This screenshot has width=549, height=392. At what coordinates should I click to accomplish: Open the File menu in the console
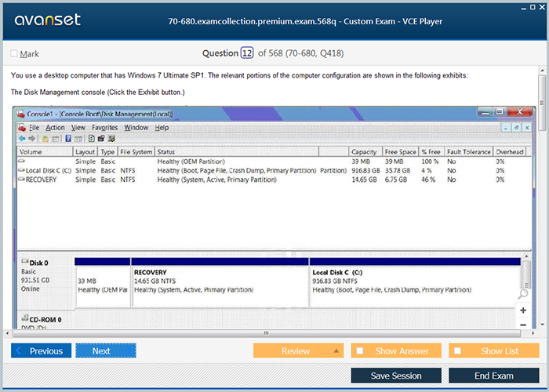pyautogui.click(x=34, y=128)
